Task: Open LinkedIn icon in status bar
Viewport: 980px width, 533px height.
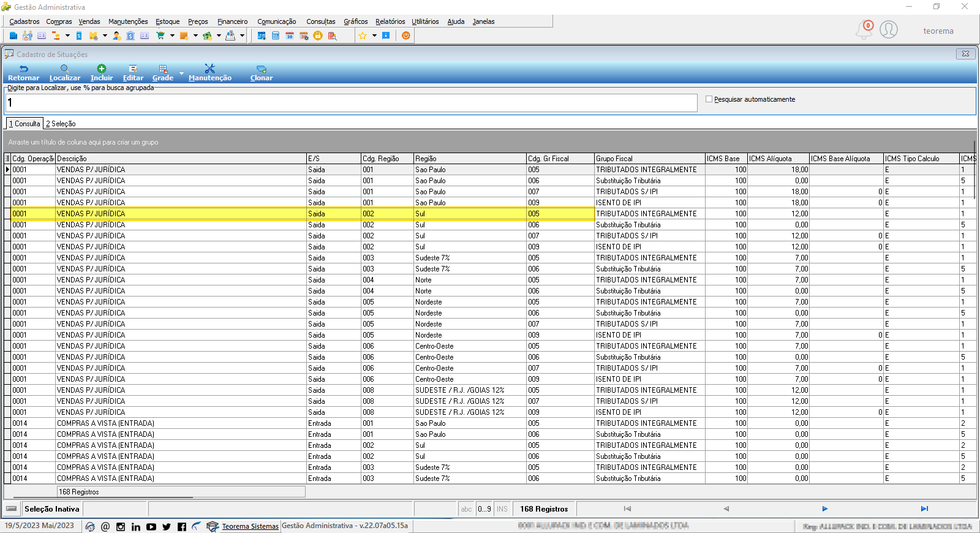Action: point(136,527)
